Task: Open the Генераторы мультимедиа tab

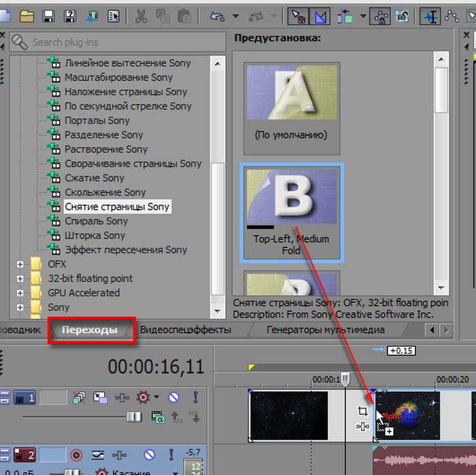Action: pos(325,330)
